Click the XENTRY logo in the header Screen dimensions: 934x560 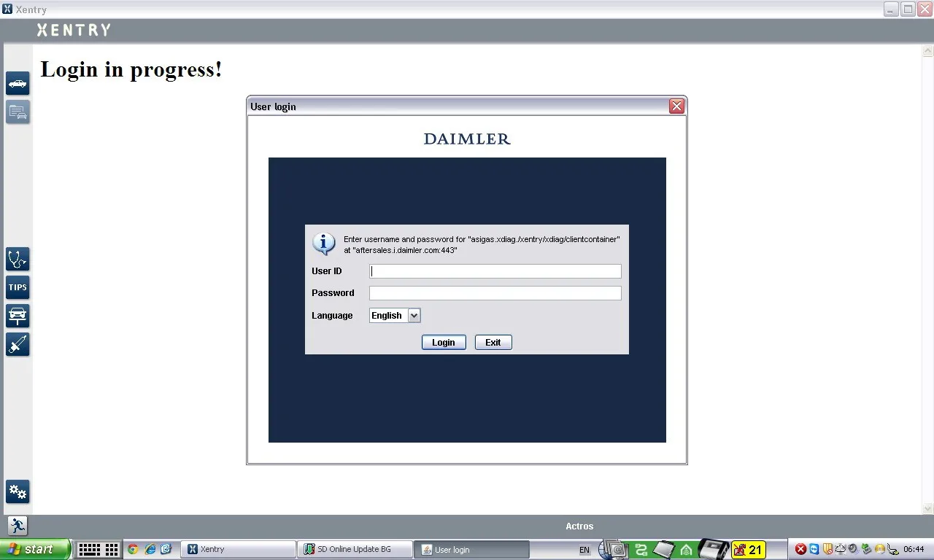pyautogui.click(x=74, y=30)
